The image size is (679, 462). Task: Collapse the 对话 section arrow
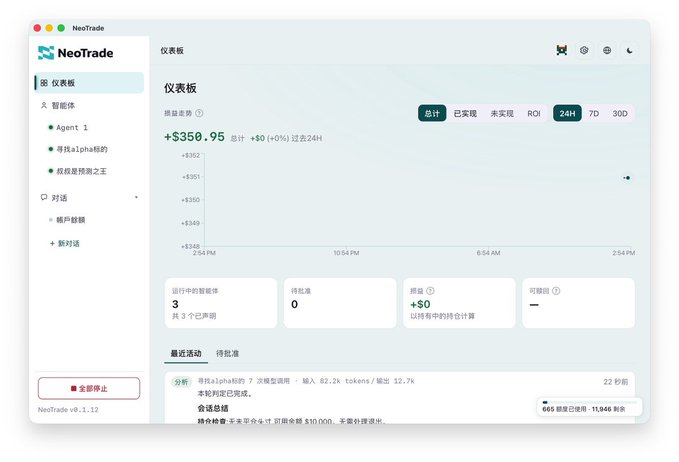pyautogui.click(x=136, y=197)
